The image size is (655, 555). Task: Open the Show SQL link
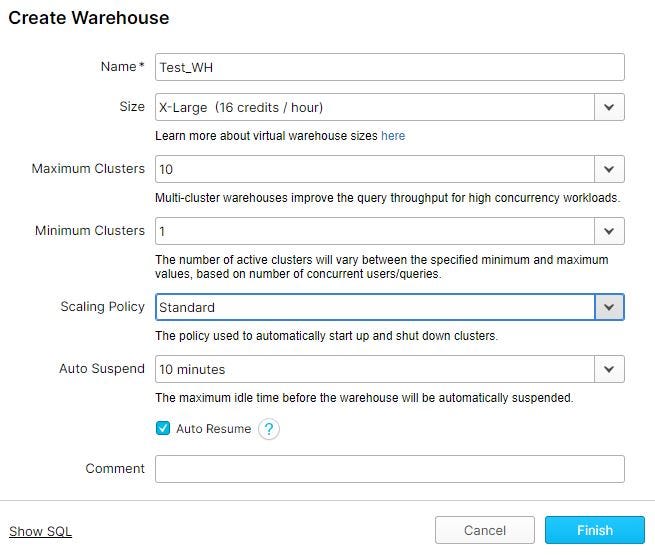tap(40, 531)
